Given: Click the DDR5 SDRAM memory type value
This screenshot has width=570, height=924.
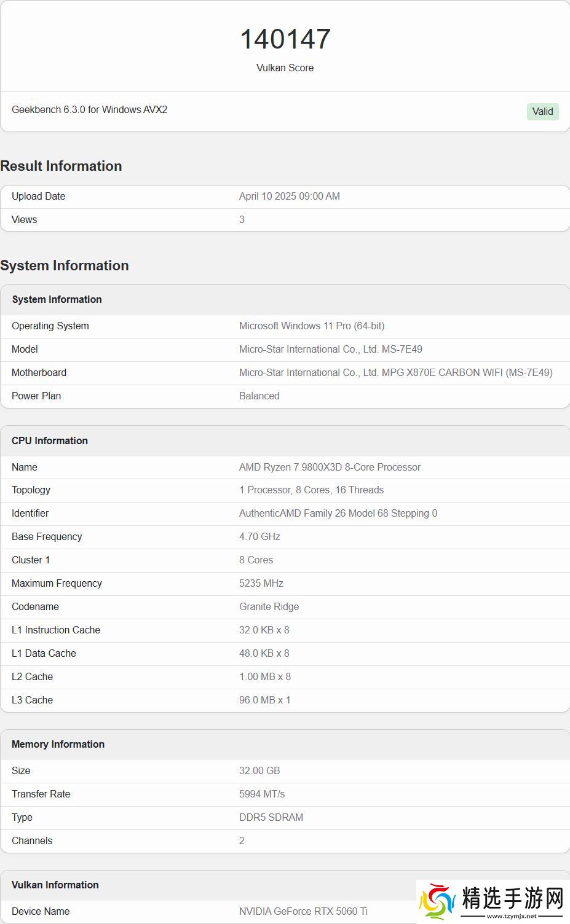Looking at the screenshot, I should [x=271, y=817].
